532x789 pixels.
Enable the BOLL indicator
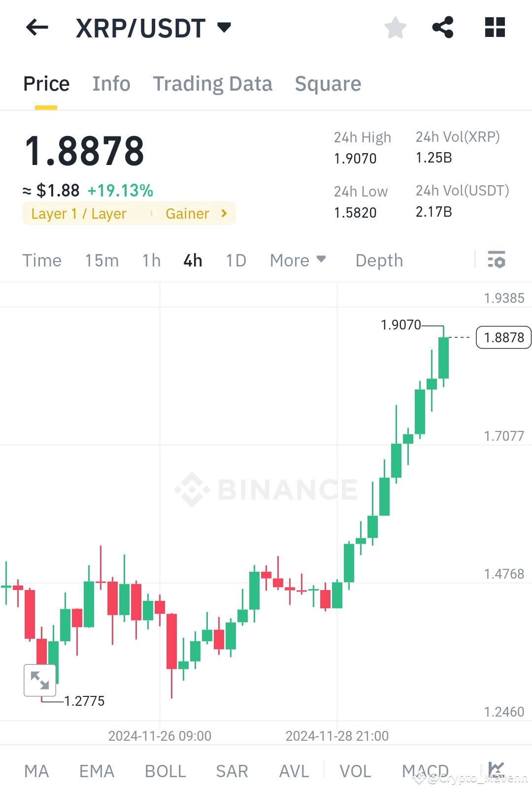165,771
